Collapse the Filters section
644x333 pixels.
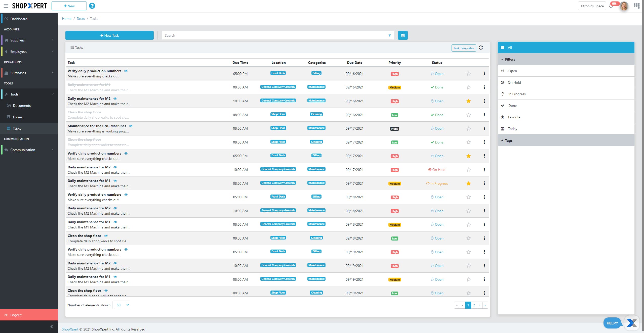510,59
